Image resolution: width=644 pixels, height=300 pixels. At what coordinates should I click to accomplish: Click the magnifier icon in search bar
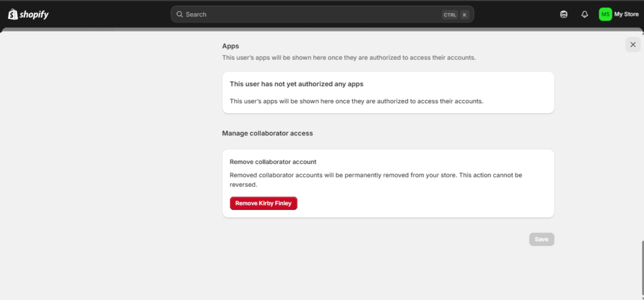(179, 14)
